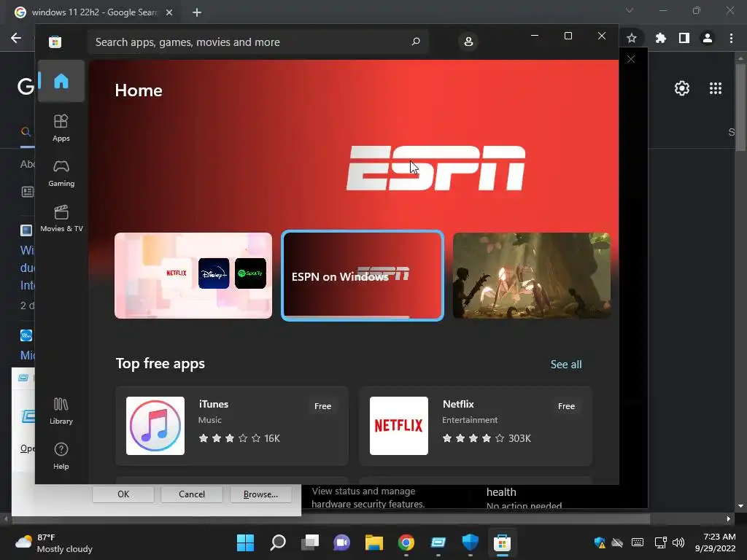Open Google settings gear icon
Screen dimensions: 747x560
coord(682,88)
